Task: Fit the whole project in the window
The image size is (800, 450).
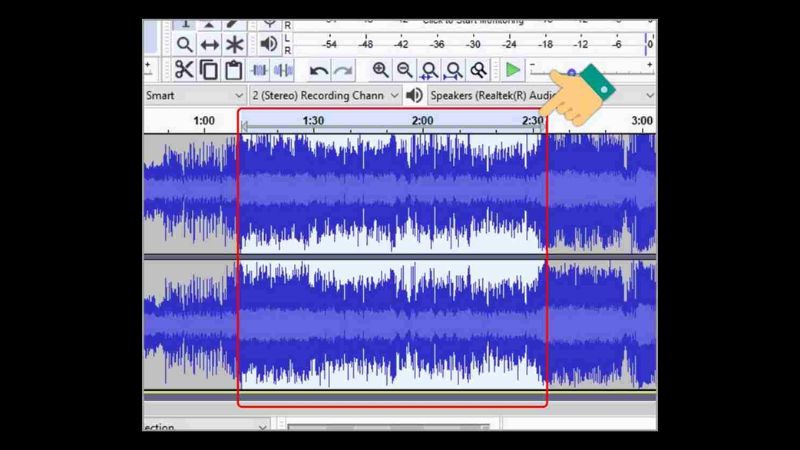Action: click(x=454, y=70)
